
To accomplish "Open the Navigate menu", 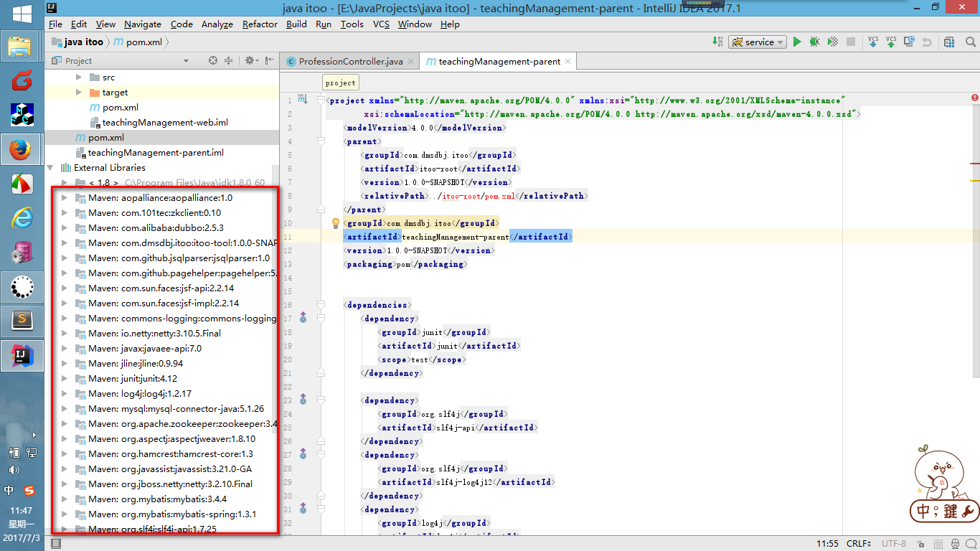I will tap(142, 24).
